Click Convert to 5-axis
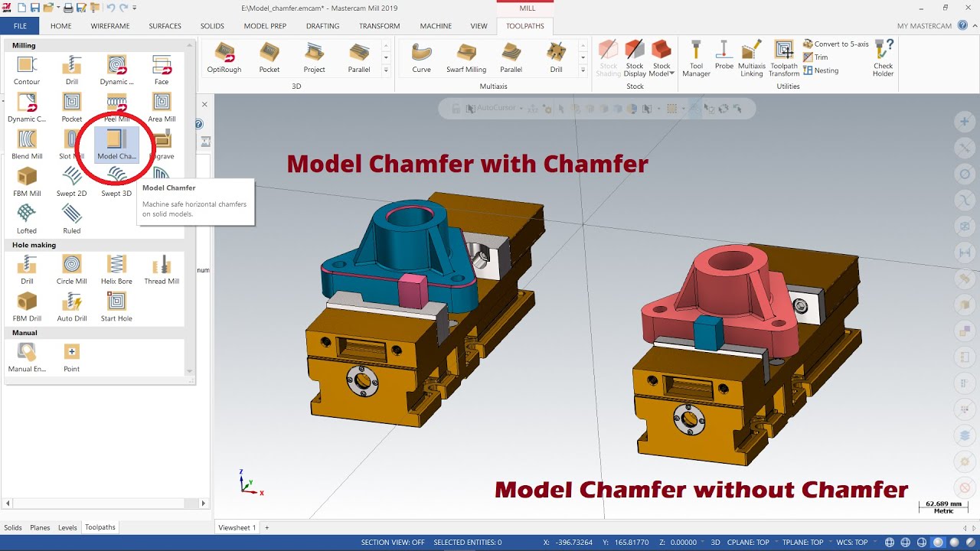This screenshot has height=551, width=980. tap(835, 44)
